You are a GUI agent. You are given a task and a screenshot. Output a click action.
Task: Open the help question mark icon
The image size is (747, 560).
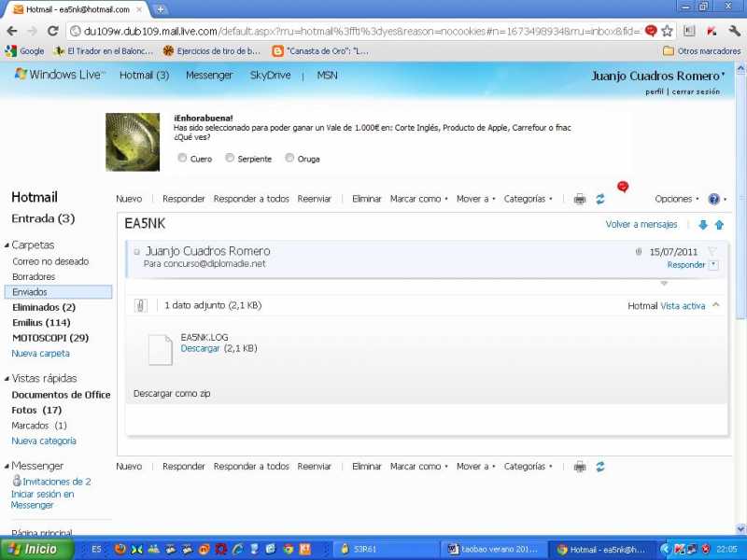coord(713,199)
